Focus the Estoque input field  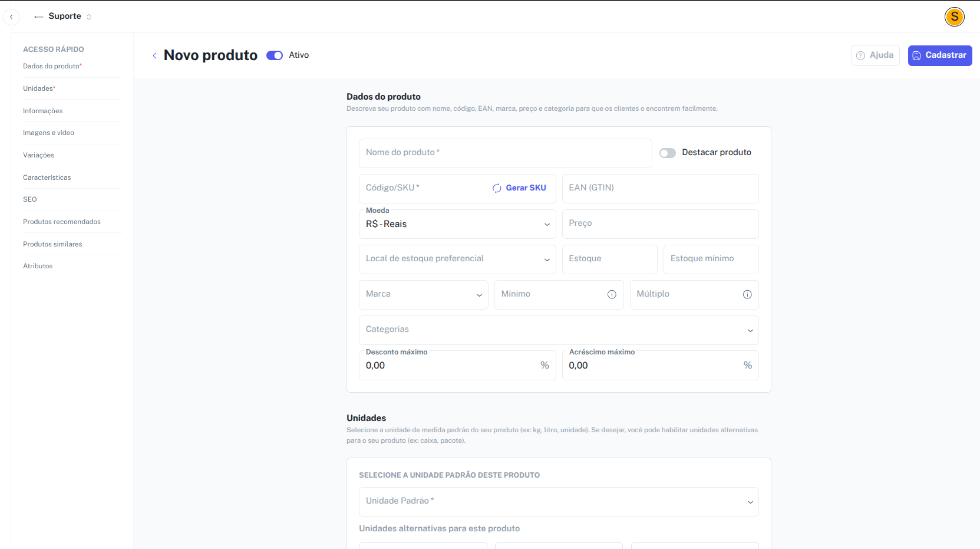[609, 259]
